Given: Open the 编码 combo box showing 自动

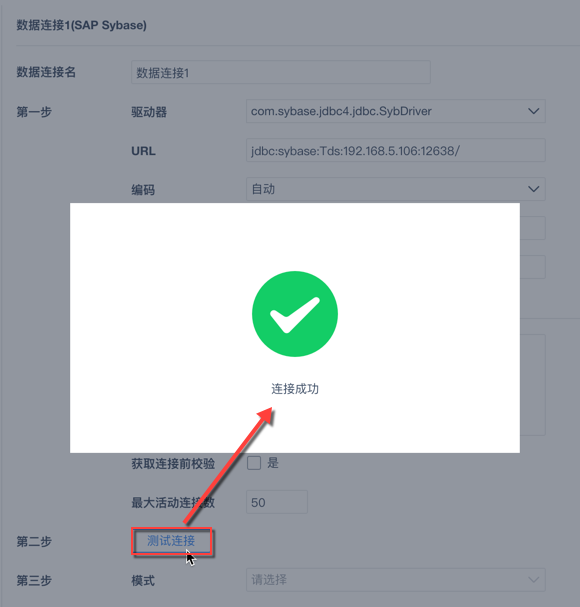Looking at the screenshot, I should [396, 189].
